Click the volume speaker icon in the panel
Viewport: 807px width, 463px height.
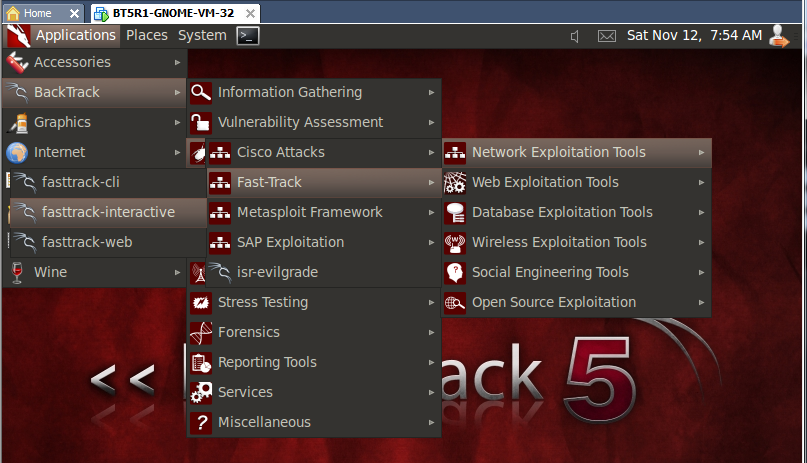point(575,36)
